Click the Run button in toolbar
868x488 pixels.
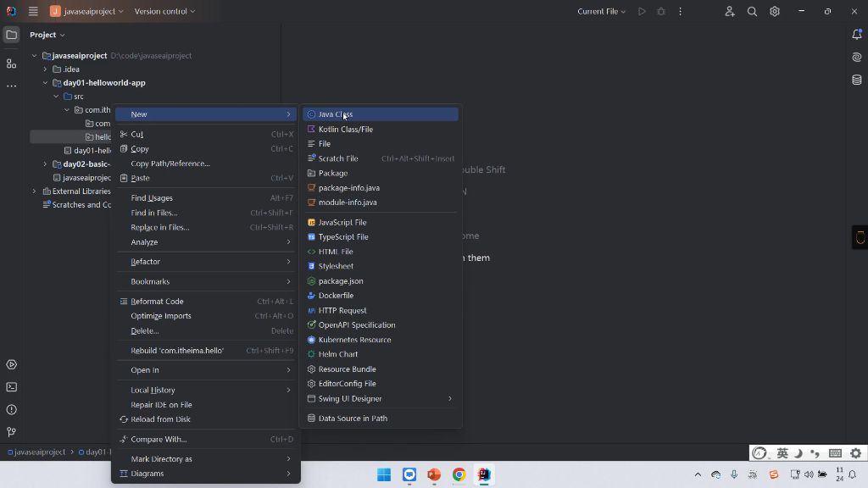click(642, 11)
